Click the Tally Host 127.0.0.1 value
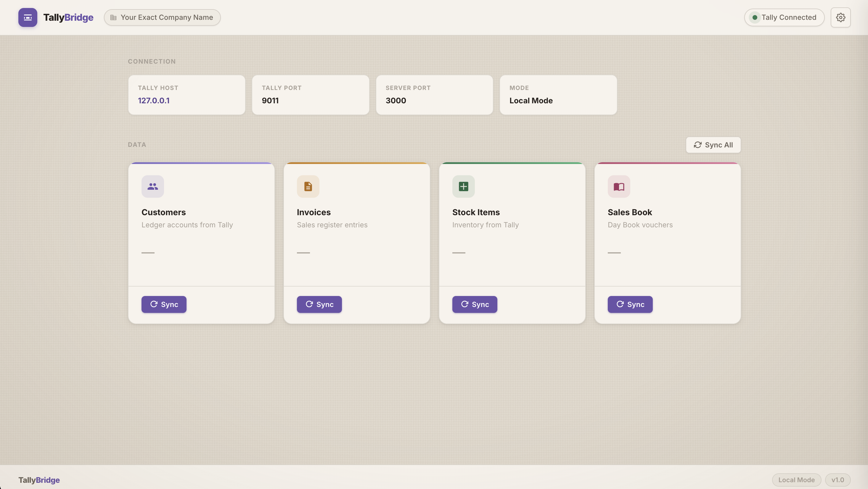Screen dimensions: 868x489 154,100
